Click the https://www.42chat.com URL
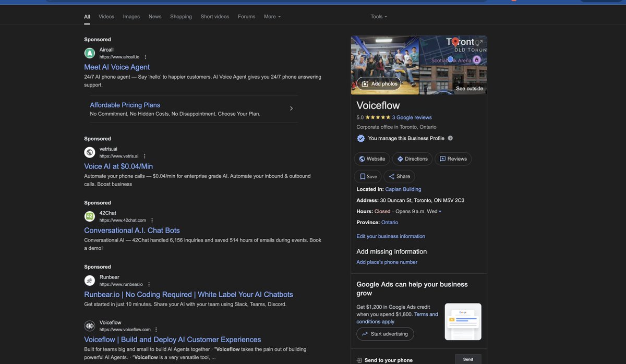The image size is (626, 364). pos(123,220)
